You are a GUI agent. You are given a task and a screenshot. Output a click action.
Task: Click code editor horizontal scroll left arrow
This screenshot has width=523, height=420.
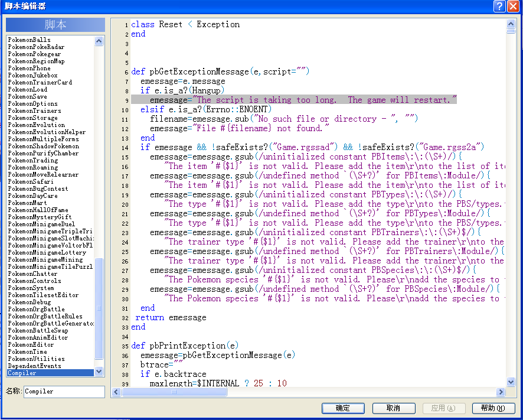(x=116, y=392)
